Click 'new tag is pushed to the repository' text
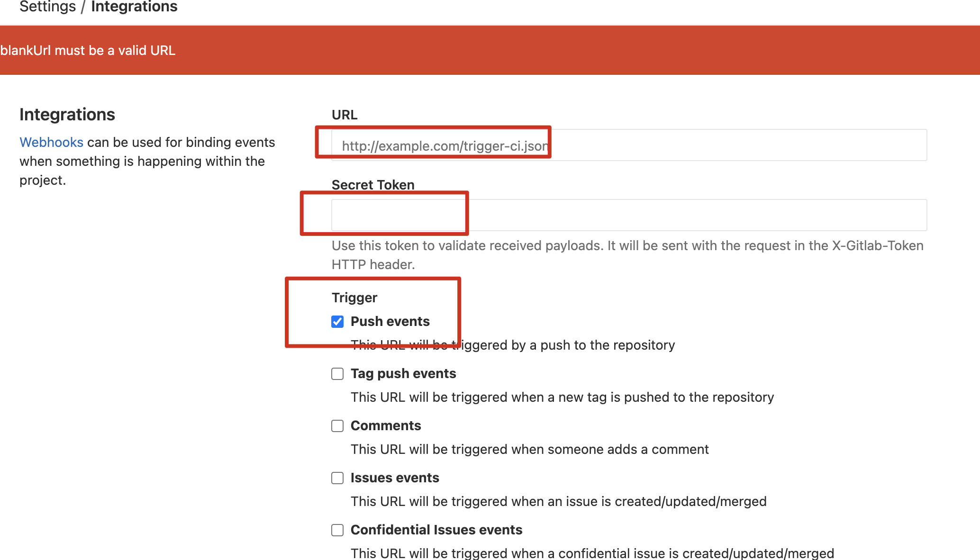This screenshot has height=560, width=980. [x=666, y=397]
